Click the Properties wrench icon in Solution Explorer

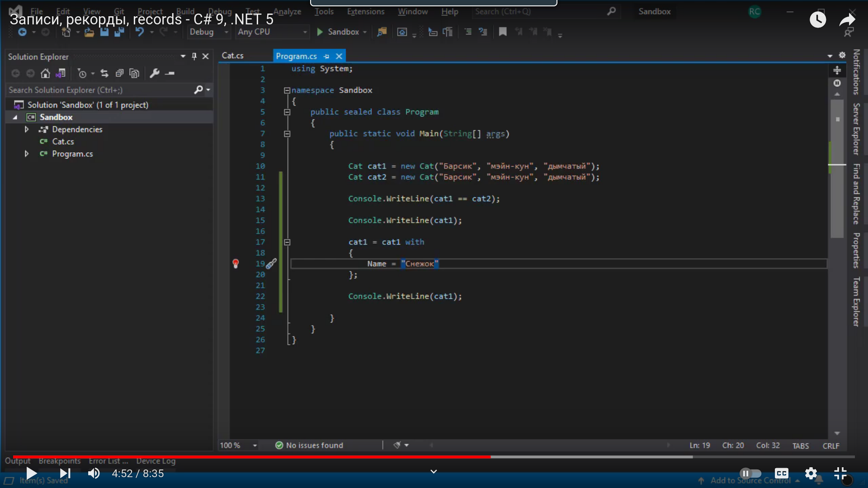(x=155, y=73)
